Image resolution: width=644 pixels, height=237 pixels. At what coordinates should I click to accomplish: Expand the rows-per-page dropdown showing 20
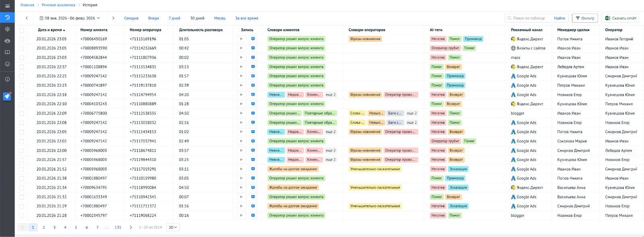(x=173, y=227)
